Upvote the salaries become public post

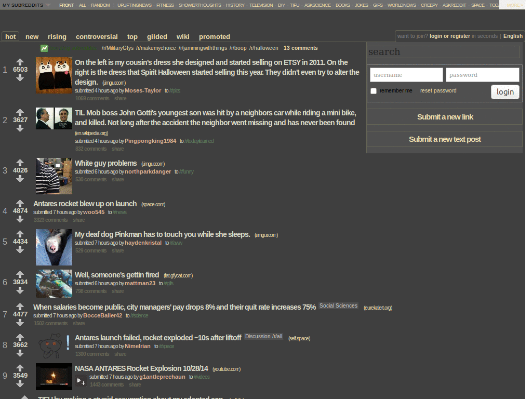click(20, 307)
